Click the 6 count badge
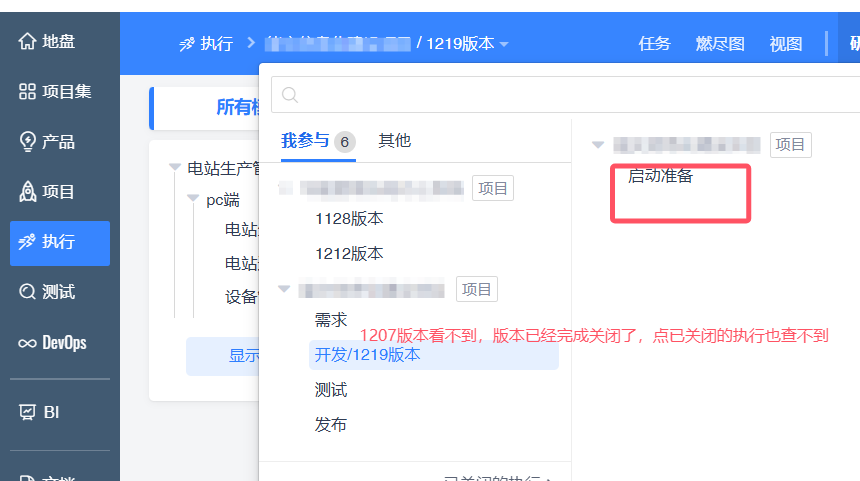 pyautogui.click(x=344, y=142)
